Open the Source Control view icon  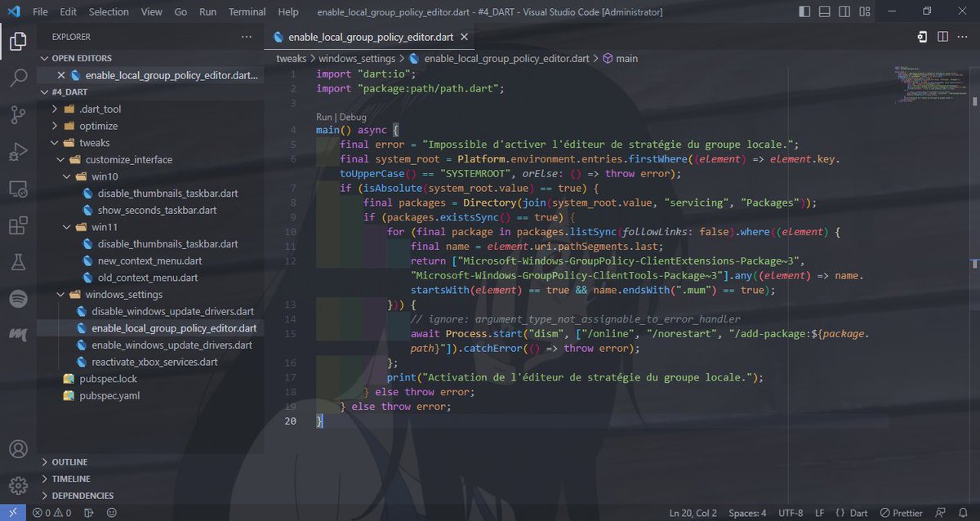18,115
